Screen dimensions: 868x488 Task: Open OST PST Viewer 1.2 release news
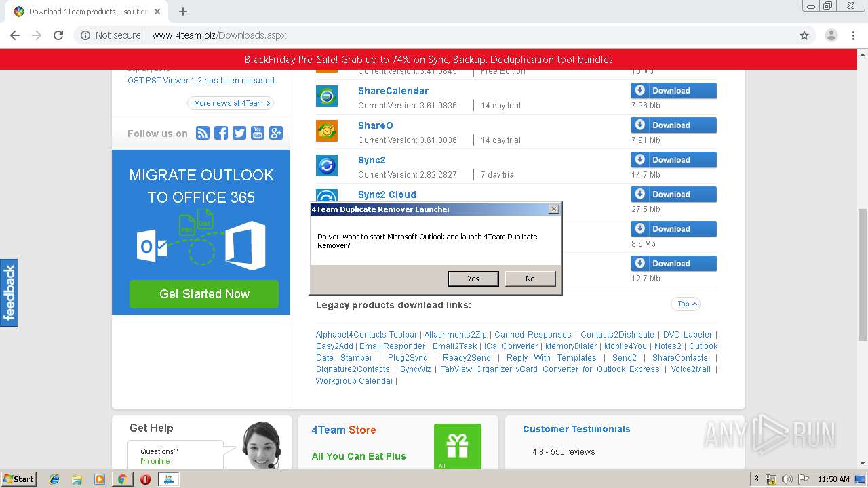click(201, 80)
